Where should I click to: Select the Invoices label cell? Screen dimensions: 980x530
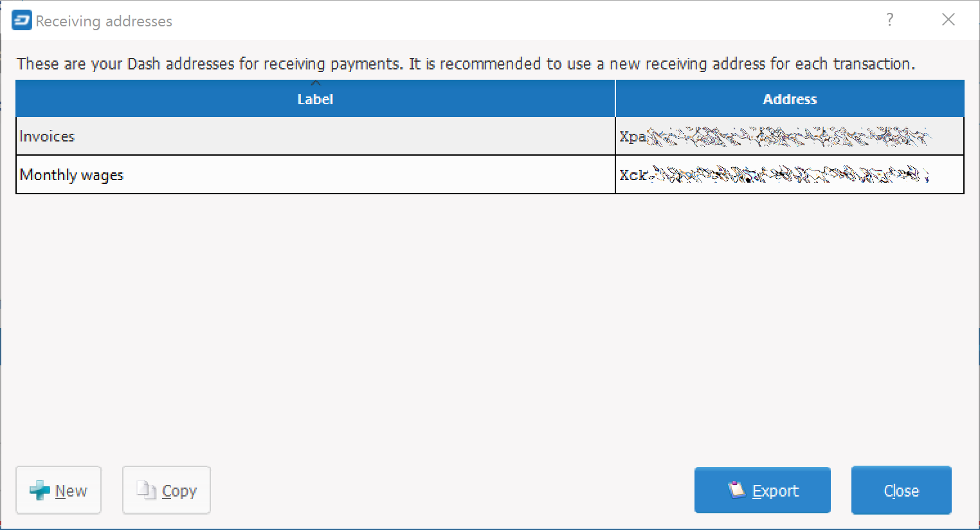coord(315,136)
